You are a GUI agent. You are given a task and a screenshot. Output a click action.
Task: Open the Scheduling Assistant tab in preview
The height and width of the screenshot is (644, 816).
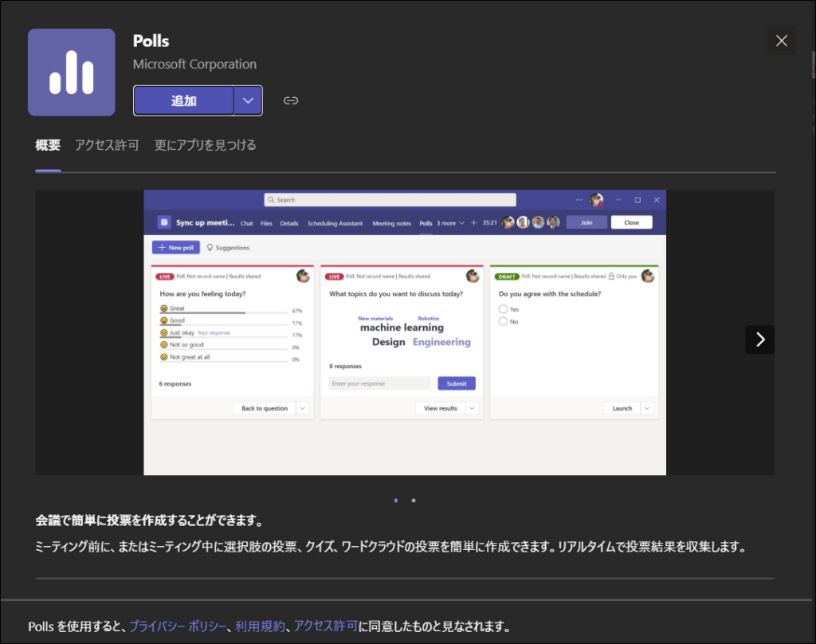pyautogui.click(x=335, y=223)
